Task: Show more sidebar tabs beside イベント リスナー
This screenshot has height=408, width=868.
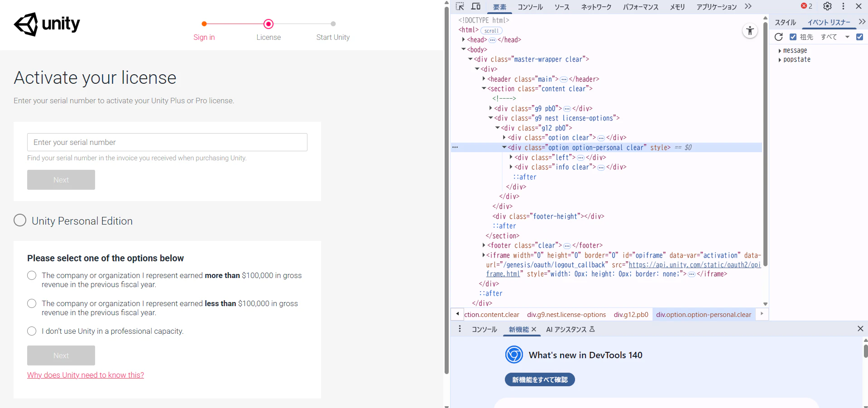Action: 862,22
